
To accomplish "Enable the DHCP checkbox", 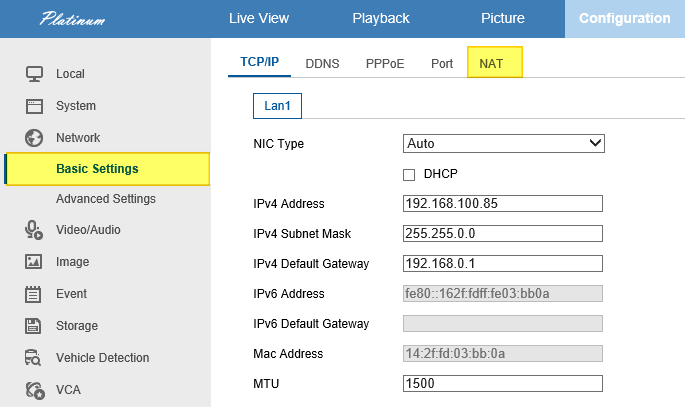I will click(x=409, y=174).
